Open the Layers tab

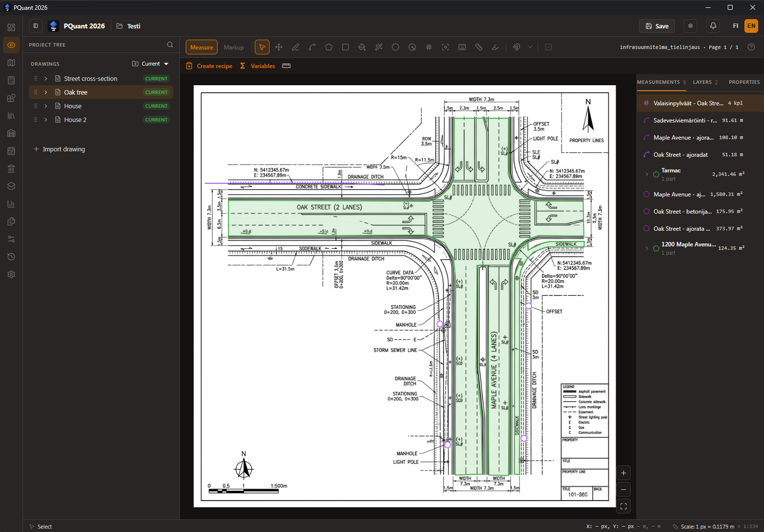(705, 82)
